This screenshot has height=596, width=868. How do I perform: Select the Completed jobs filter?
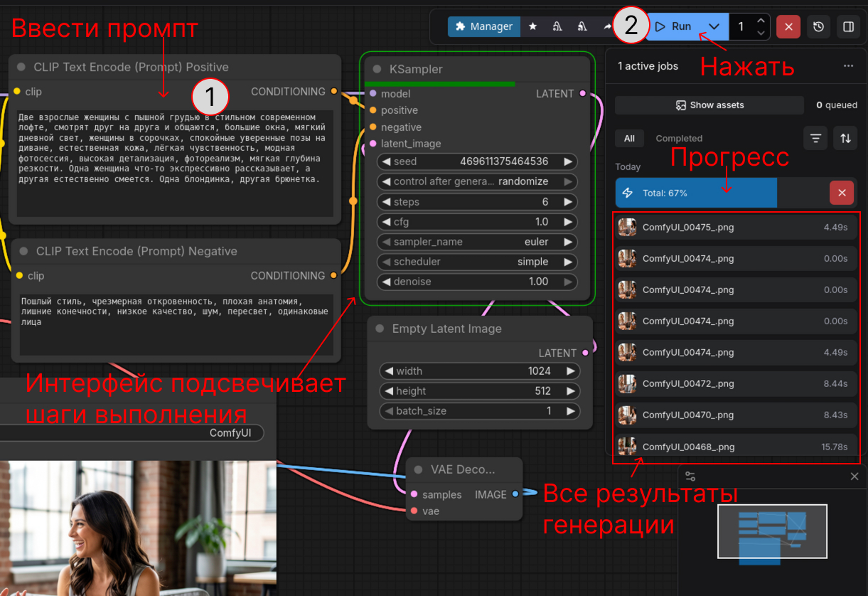coord(679,138)
